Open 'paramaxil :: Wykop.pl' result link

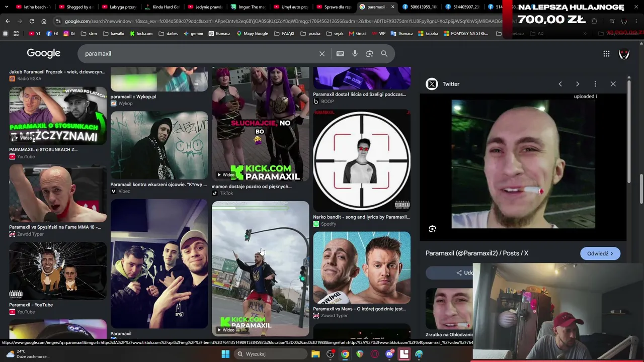pyautogui.click(x=133, y=97)
